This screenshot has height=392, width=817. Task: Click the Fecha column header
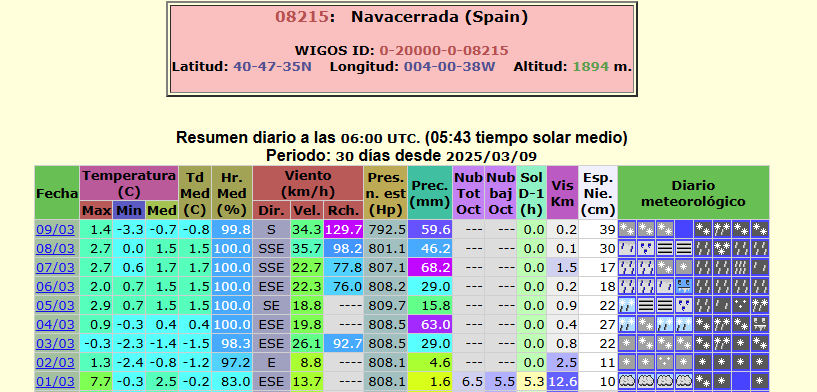(x=57, y=193)
